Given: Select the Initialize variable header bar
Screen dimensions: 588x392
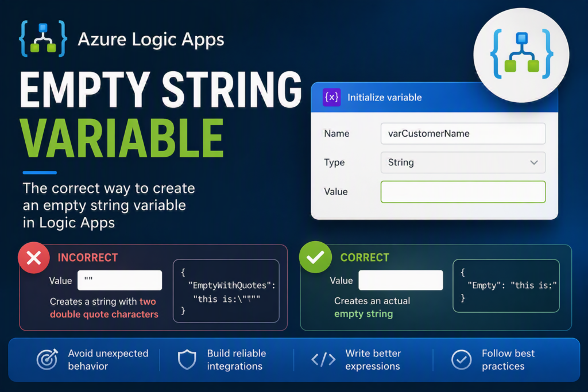Looking at the screenshot, I should pos(434,98).
